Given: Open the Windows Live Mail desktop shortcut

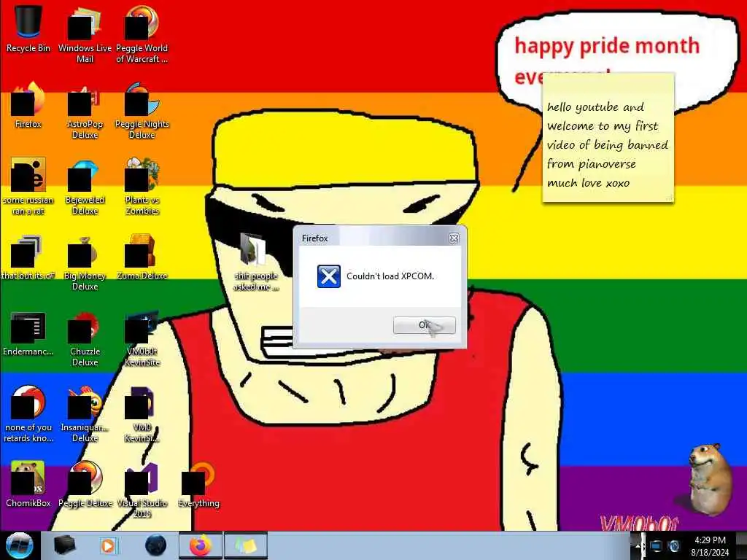Looking at the screenshot, I should point(85,34).
